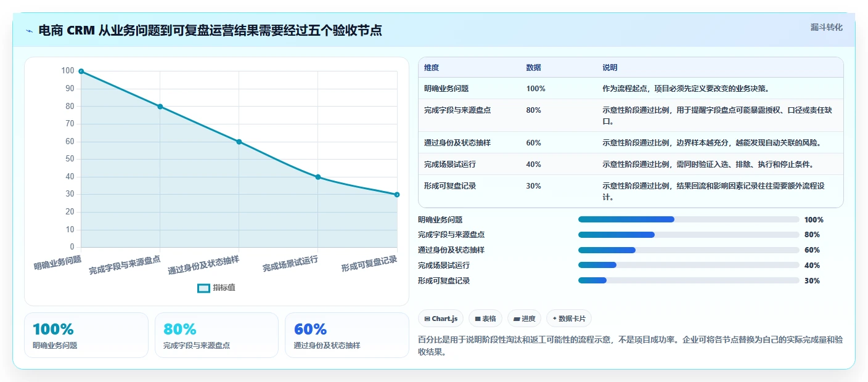Click the chart data point at value 60

239,142
